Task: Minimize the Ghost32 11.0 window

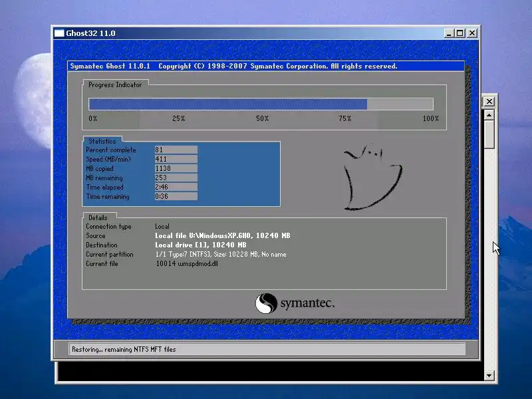Action: pos(449,33)
